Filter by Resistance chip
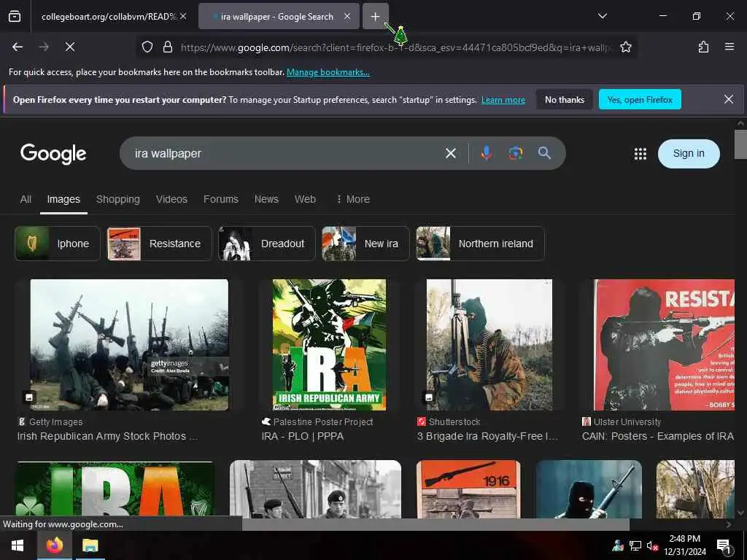747x560 pixels. point(159,244)
